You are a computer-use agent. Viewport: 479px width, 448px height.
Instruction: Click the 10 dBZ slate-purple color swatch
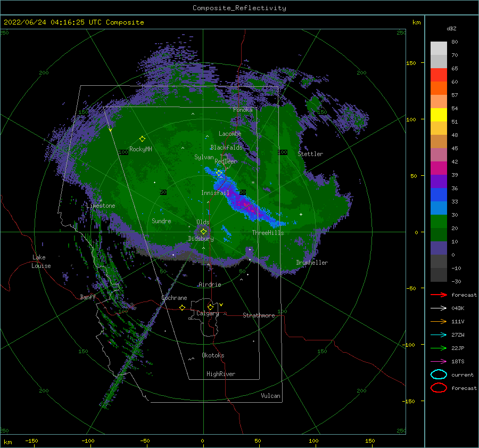(439, 248)
